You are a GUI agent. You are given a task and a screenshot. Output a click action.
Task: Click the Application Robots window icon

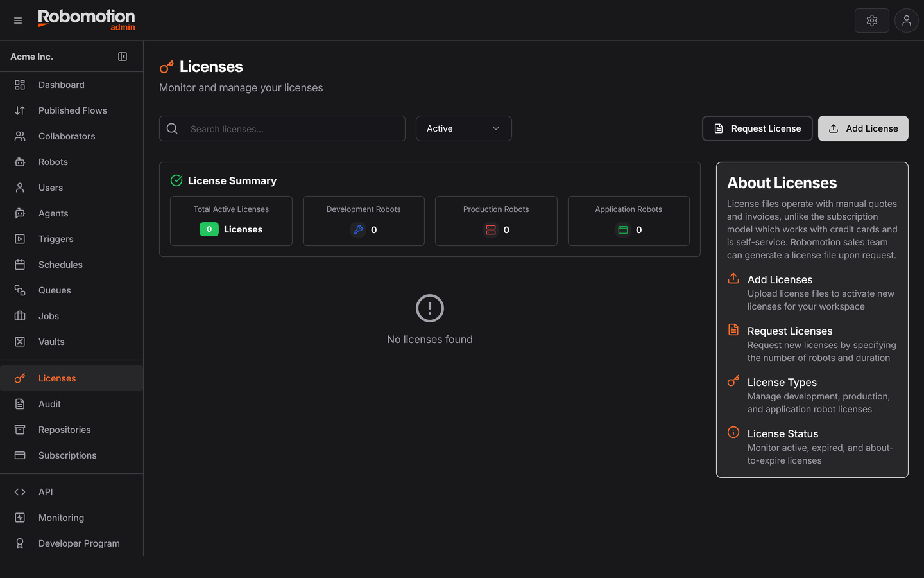pyautogui.click(x=623, y=229)
